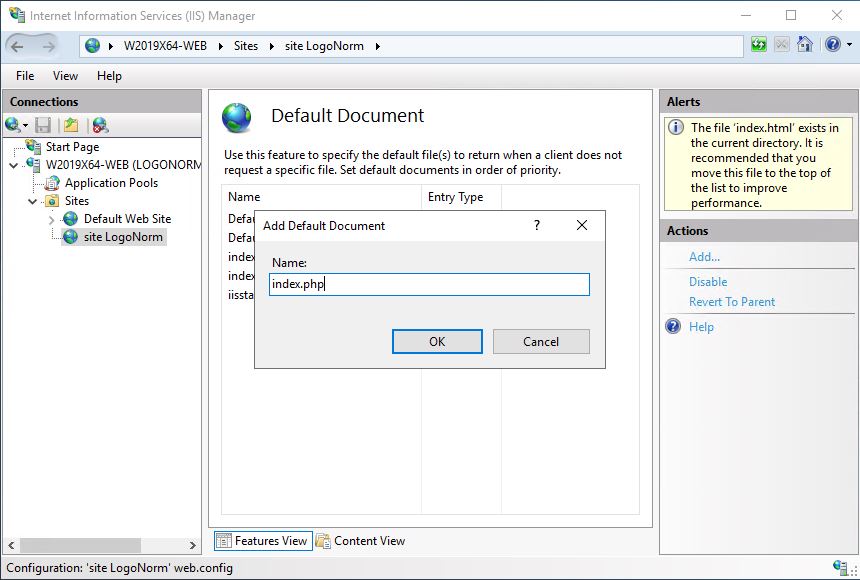Open the Help menu
The image size is (860, 580).
click(x=109, y=76)
